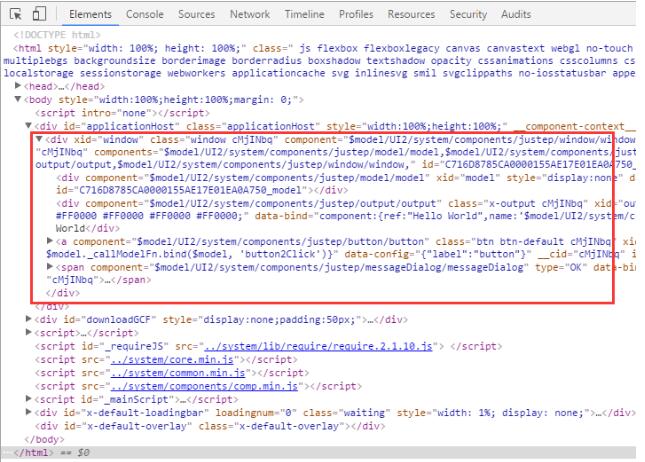645x462 pixels.
Task: Open the Resources tab
Action: tap(411, 14)
